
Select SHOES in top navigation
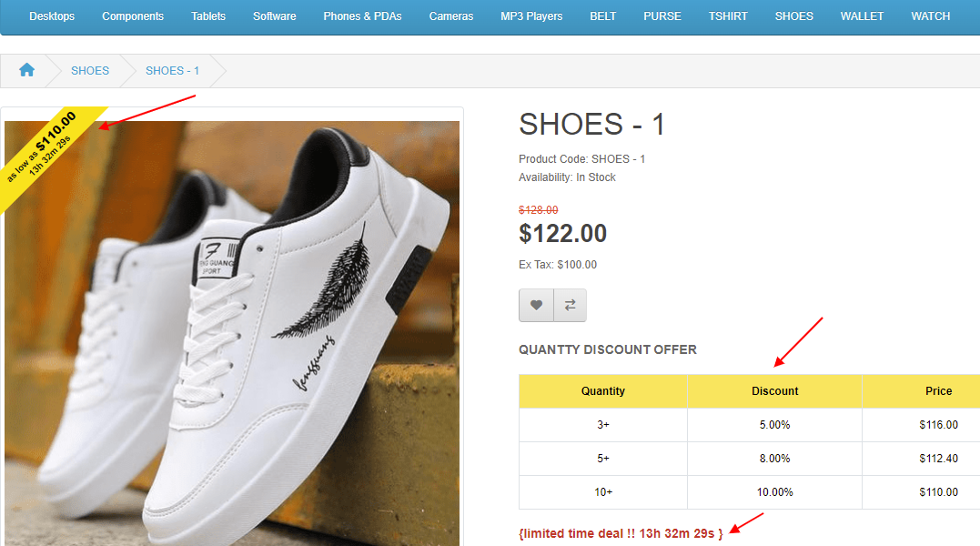(x=794, y=16)
